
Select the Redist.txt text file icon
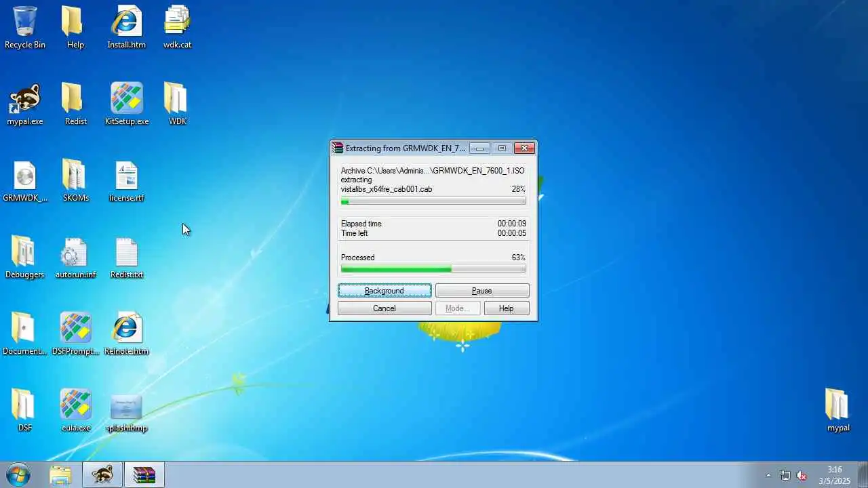(x=127, y=258)
